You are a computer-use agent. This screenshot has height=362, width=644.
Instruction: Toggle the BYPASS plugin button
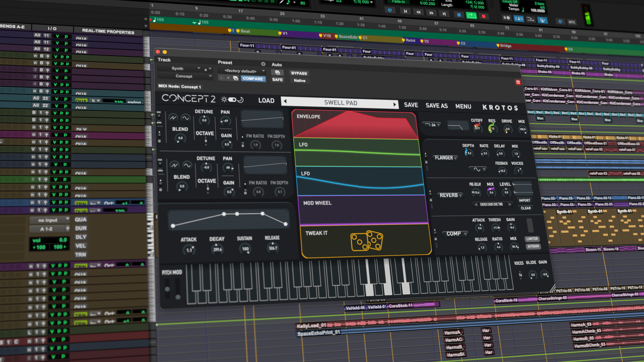tap(299, 73)
